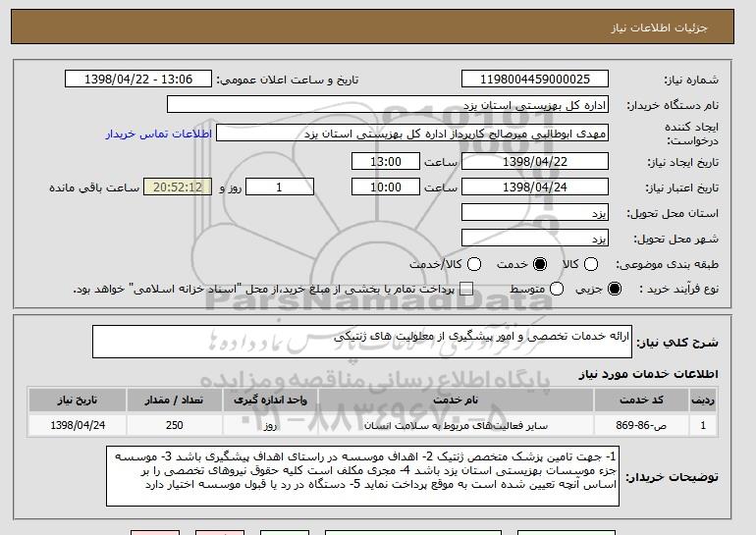This screenshot has width=756, height=535.
Task: Click the creation date field 1398/04/22
Action: (535, 161)
